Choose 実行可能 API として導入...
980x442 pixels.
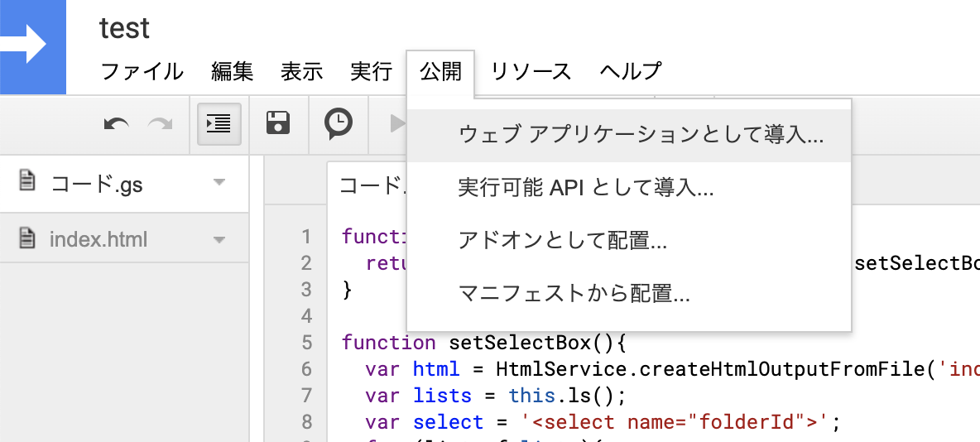[629, 188]
